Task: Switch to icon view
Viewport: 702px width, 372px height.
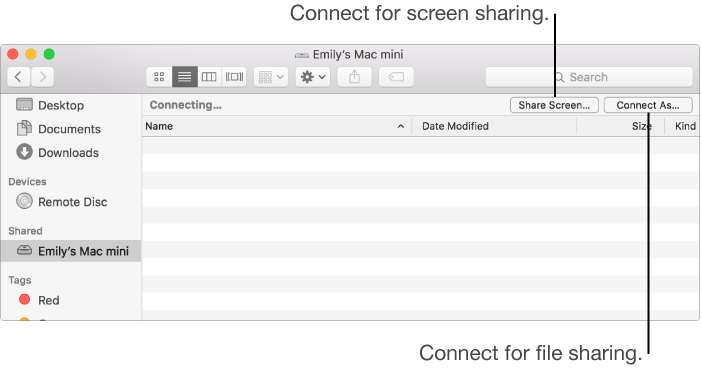Action: (159, 77)
